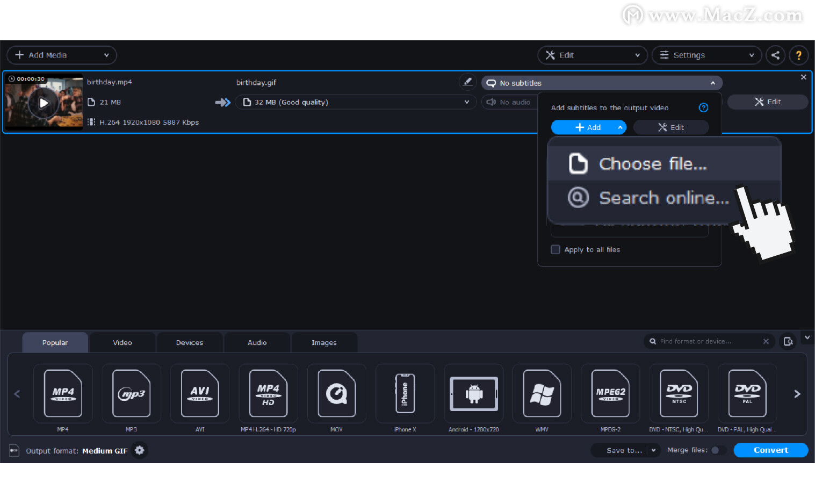Switch to the Video tab
Image resolution: width=815 pixels, height=504 pixels.
click(x=122, y=342)
